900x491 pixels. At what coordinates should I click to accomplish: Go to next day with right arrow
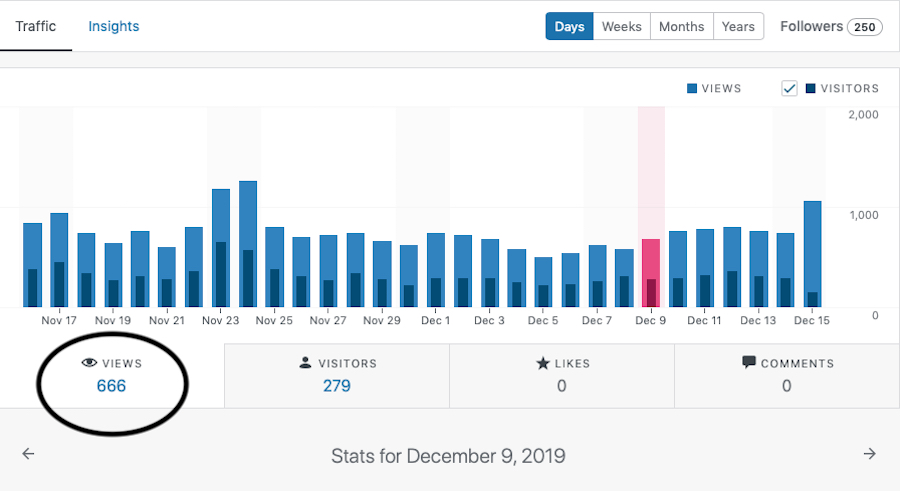870,454
